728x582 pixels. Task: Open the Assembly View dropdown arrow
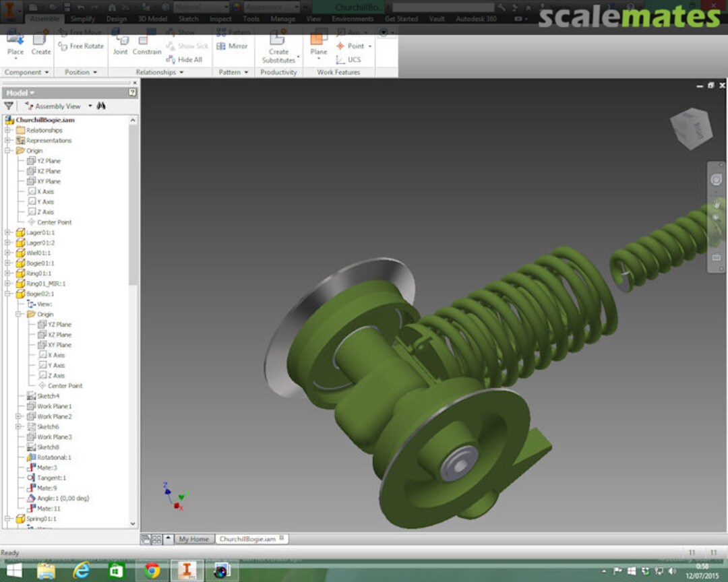click(90, 106)
